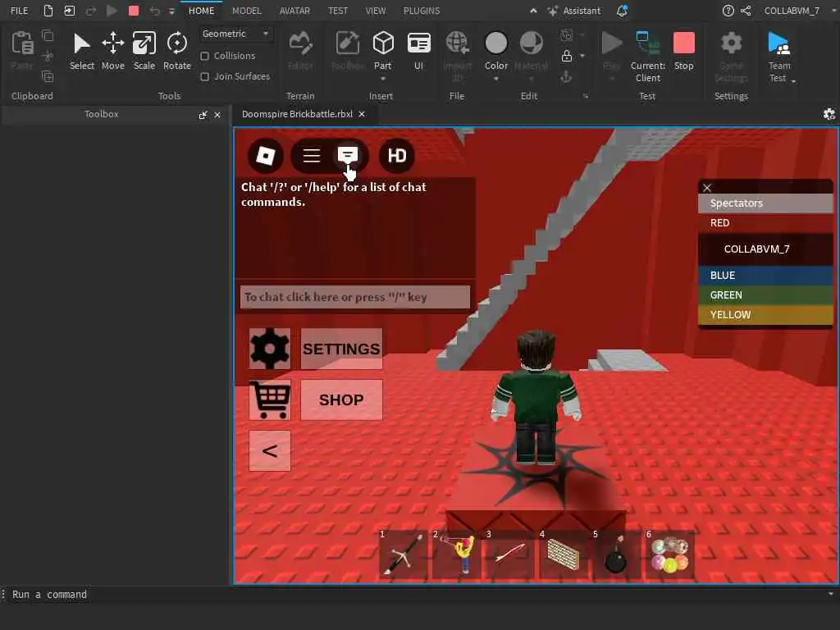Stop the running test
This screenshot has width=840, height=630.
coord(683,51)
